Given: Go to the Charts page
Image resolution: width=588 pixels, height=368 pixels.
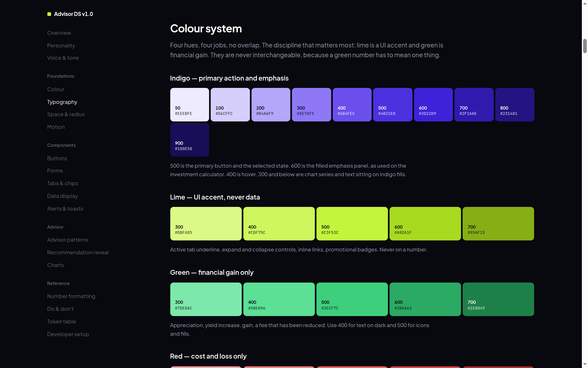Looking at the screenshot, I should (x=55, y=265).
